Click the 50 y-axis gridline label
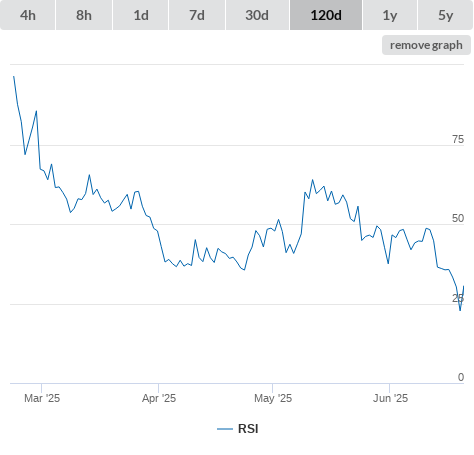The image size is (474, 455). point(458,218)
